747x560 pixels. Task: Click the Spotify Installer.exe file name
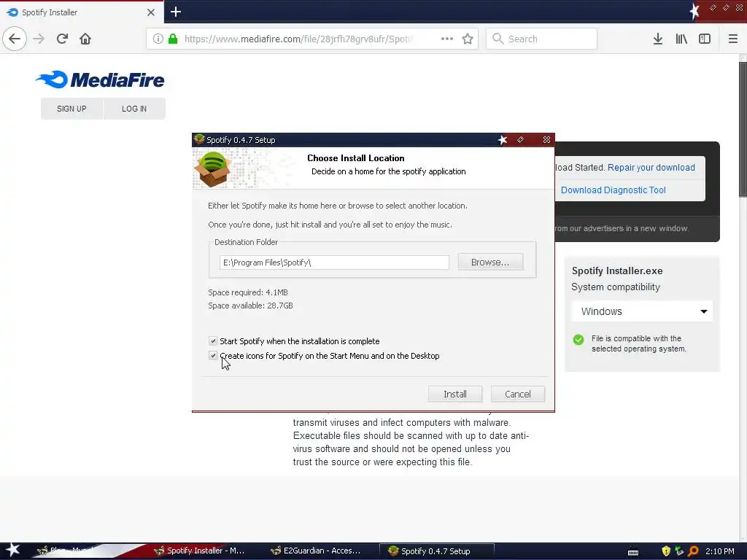(617, 271)
